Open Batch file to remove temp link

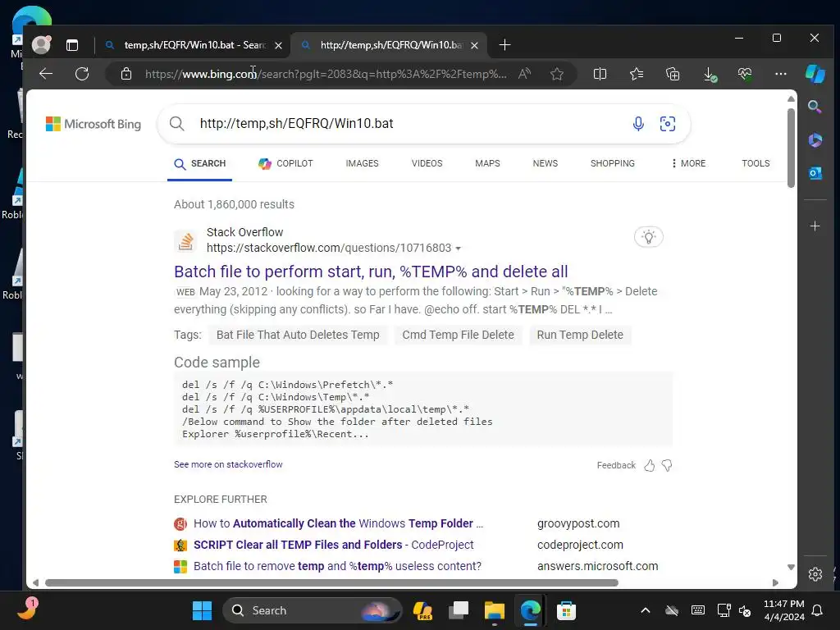click(x=337, y=566)
